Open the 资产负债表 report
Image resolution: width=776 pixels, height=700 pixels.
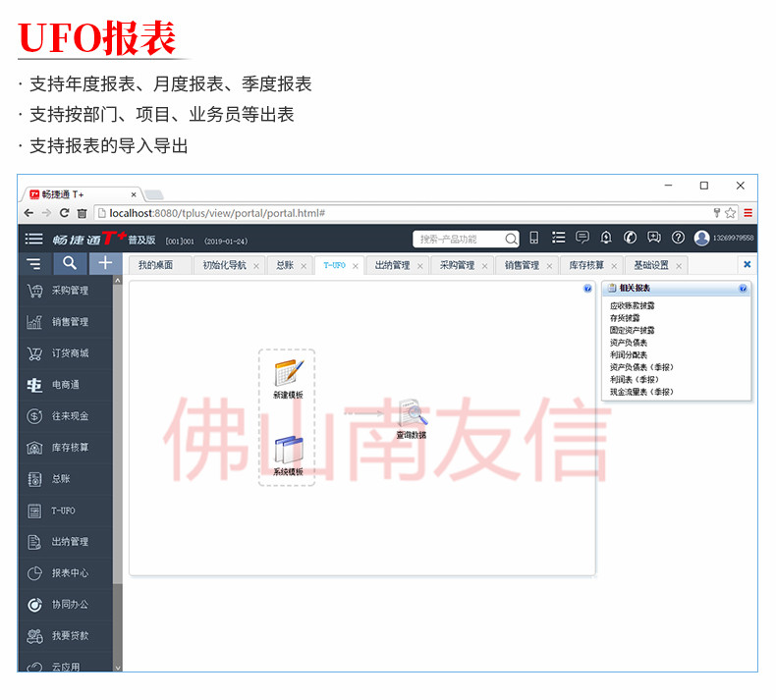pyautogui.click(x=628, y=343)
